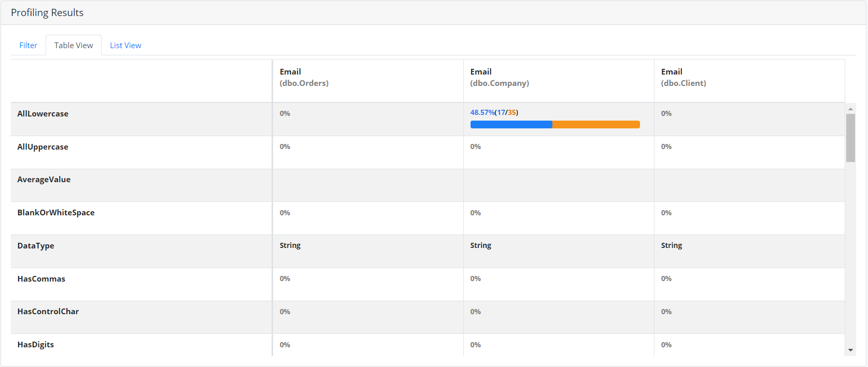868x367 pixels.
Task: Click the vertical scrollbar thumb
Action: [x=850, y=137]
